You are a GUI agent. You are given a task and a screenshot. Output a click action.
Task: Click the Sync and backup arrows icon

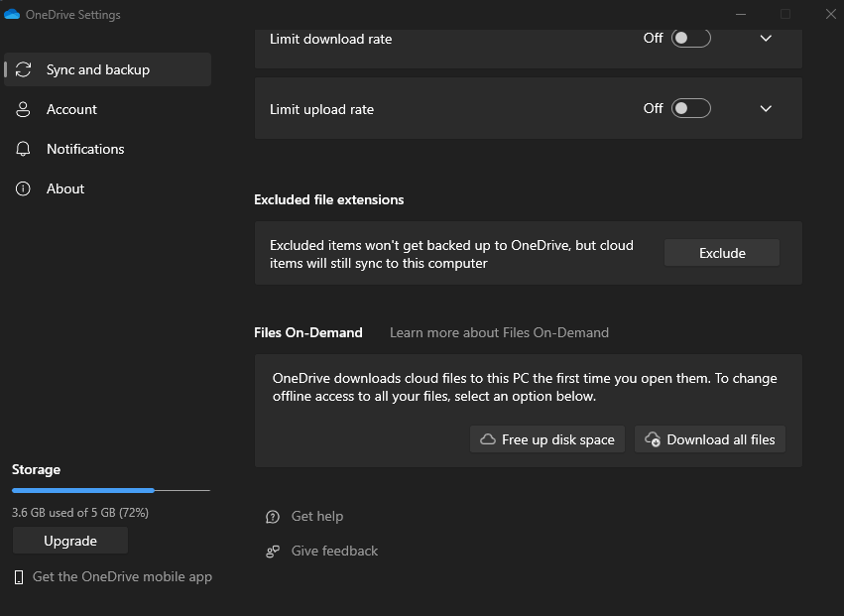(24, 69)
